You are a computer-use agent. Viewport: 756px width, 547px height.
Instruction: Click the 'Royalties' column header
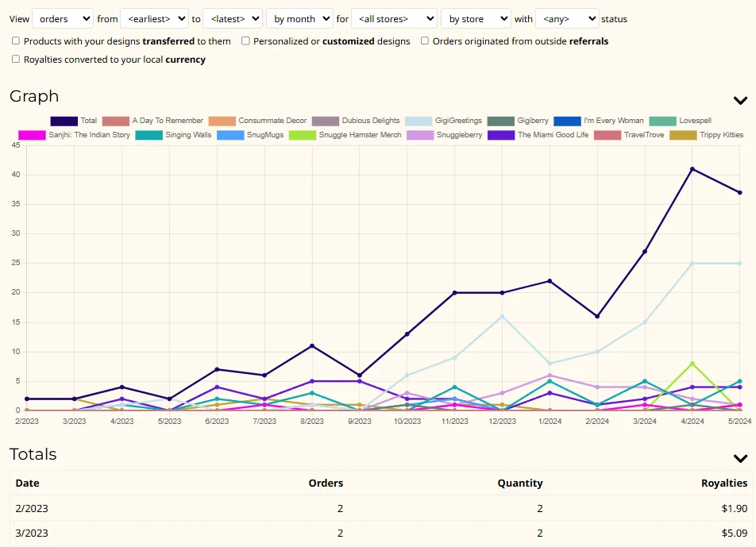[724, 483]
